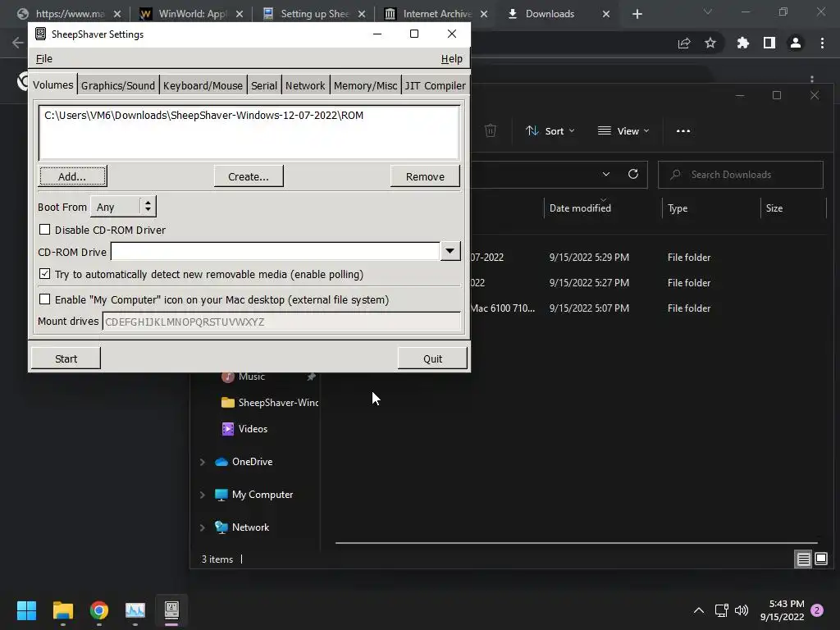Open Videos in Explorer sidebar

(x=244, y=428)
